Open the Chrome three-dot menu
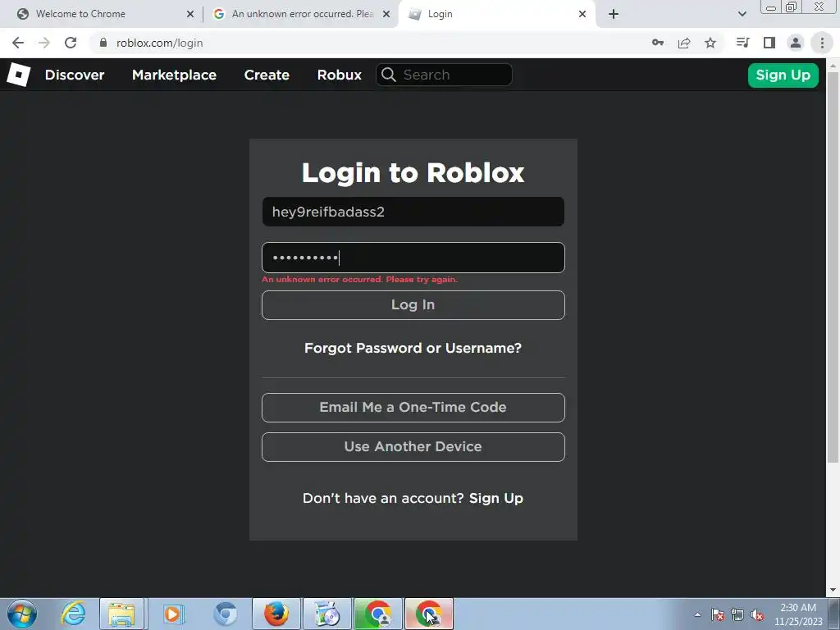 (x=822, y=43)
